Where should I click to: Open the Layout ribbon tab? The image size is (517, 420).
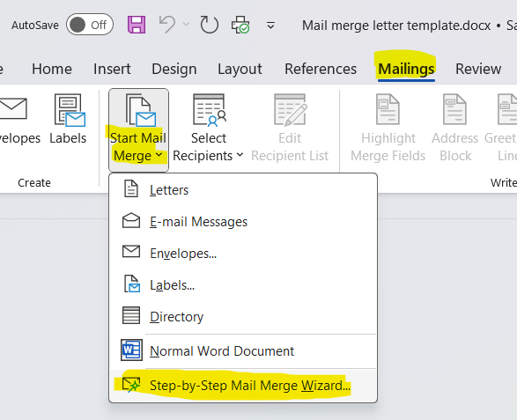point(240,69)
